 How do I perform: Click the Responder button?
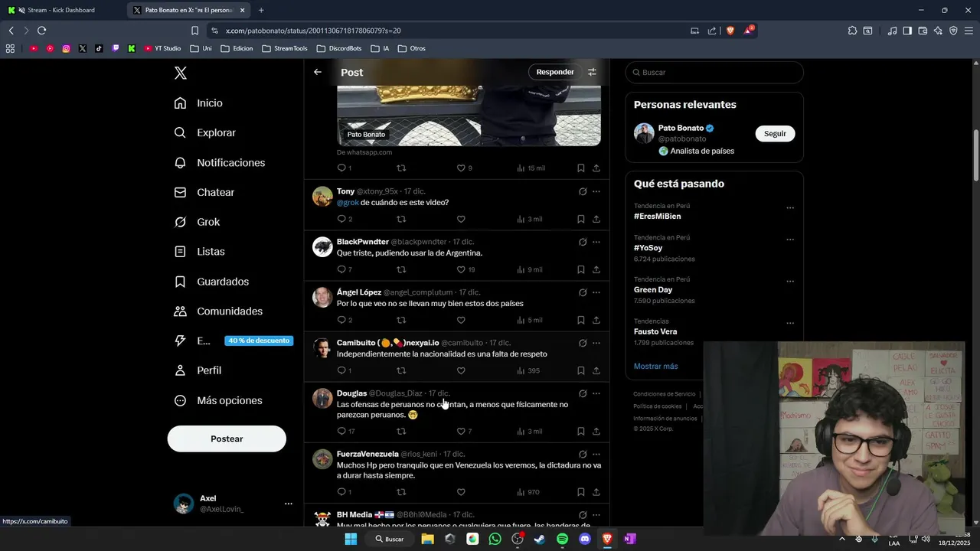point(555,72)
